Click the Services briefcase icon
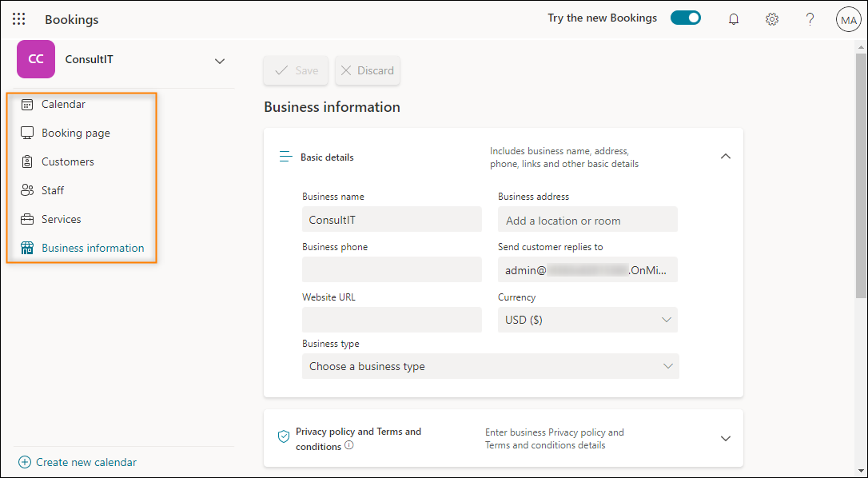Screen dimensions: 868x478 coord(27,219)
